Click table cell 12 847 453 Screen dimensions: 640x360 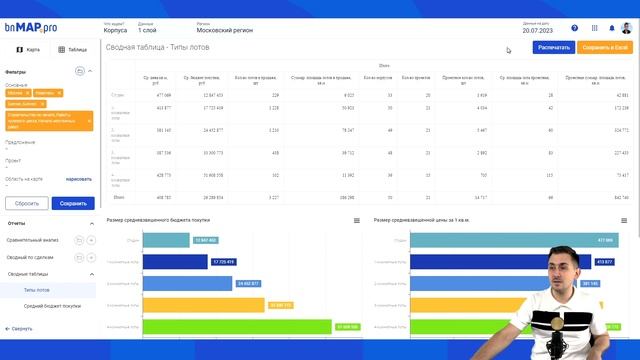(x=213, y=95)
